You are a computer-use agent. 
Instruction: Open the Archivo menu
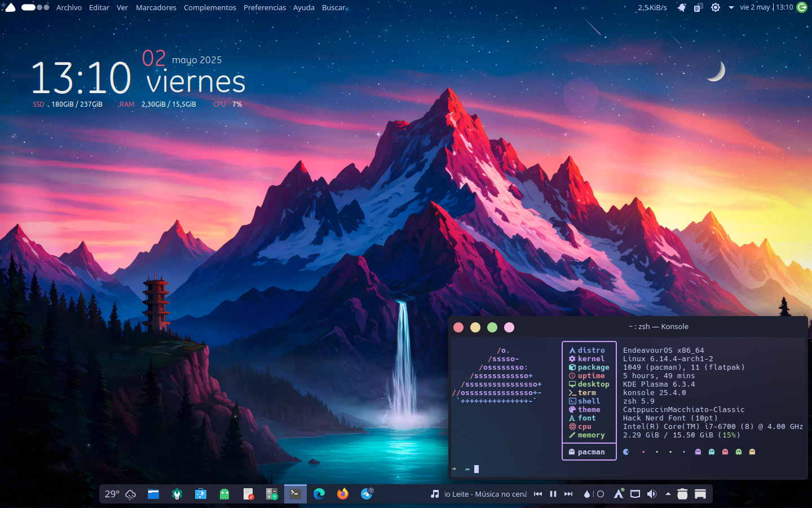[x=69, y=7]
